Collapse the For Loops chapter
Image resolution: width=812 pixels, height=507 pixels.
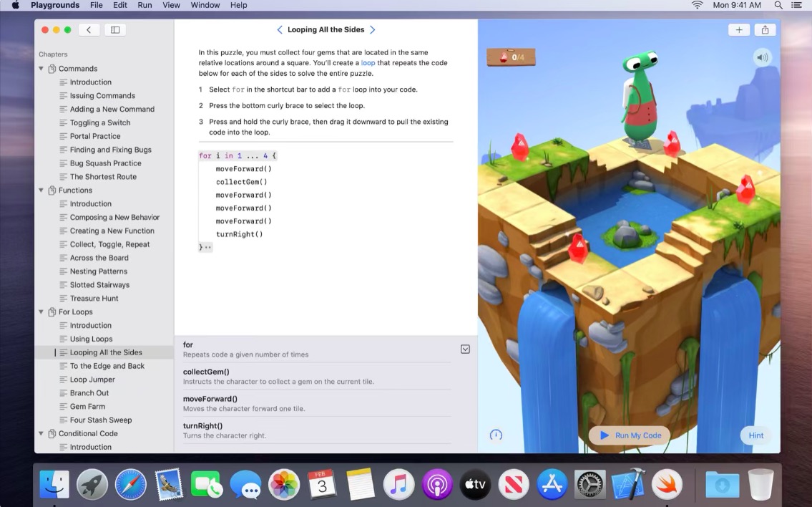(41, 312)
